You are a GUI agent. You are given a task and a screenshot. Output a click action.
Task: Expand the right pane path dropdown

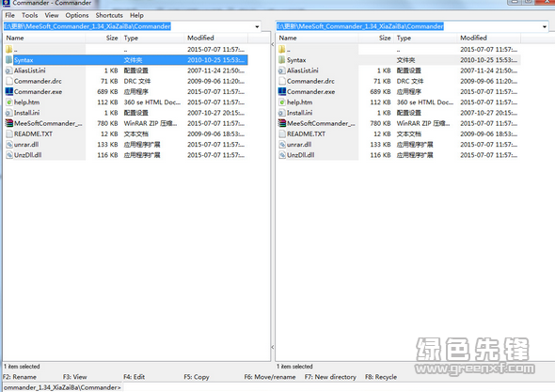[545, 26]
